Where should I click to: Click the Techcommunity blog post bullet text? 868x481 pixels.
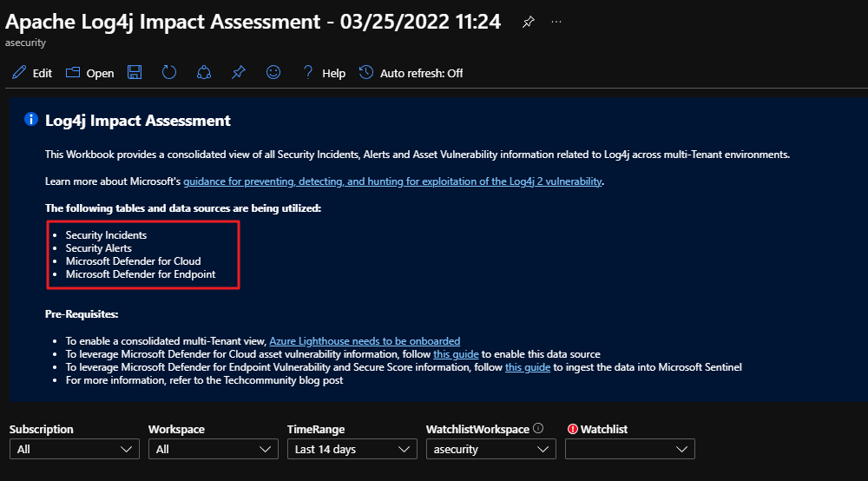pos(204,380)
